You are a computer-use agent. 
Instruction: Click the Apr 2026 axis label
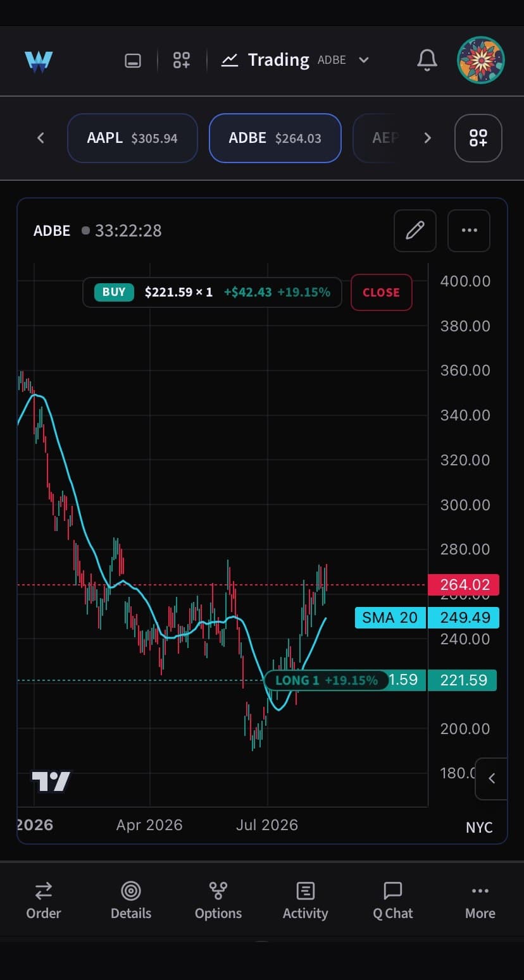(x=149, y=825)
